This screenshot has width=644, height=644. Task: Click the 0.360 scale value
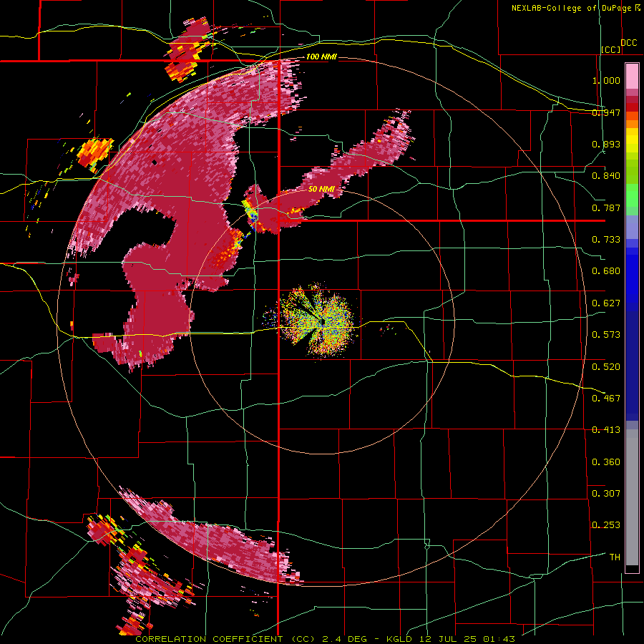606,462
